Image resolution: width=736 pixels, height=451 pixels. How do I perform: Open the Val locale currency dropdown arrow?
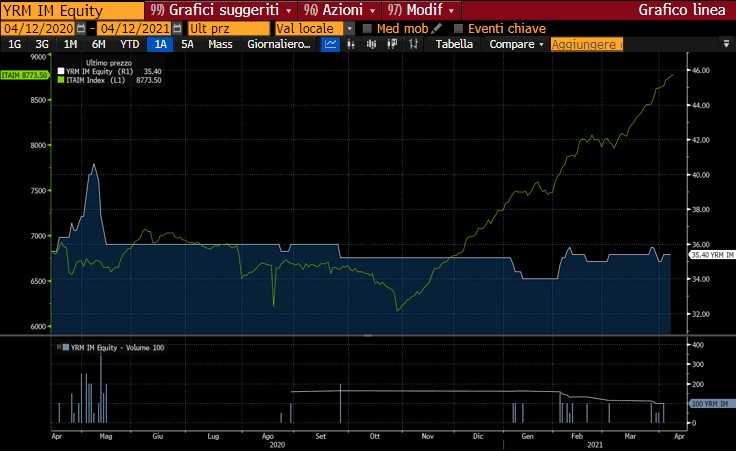pos(350,29)
